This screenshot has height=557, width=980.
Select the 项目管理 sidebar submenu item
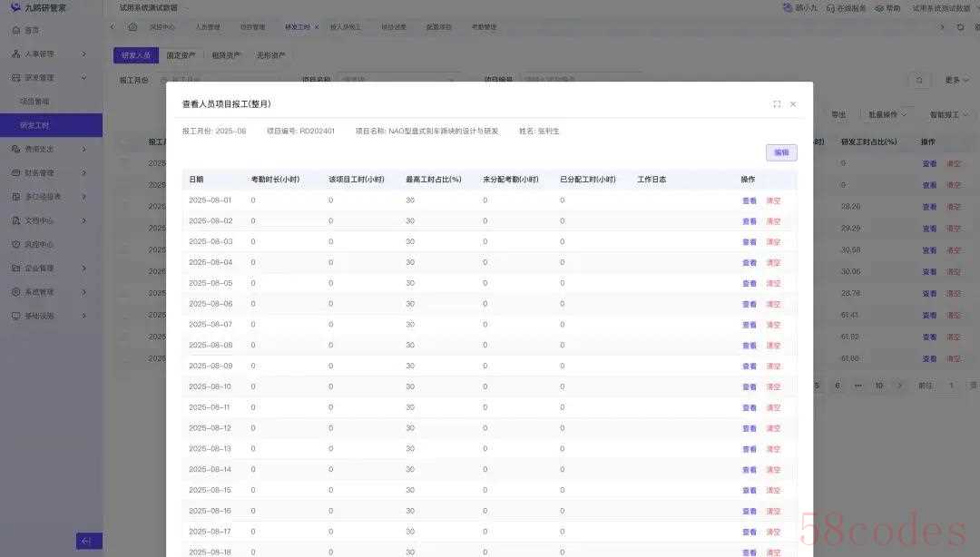point(35,102)
